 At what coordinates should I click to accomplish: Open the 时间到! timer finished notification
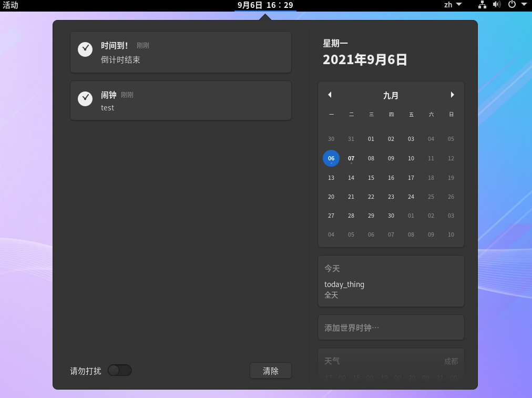(x=181, y=52)
